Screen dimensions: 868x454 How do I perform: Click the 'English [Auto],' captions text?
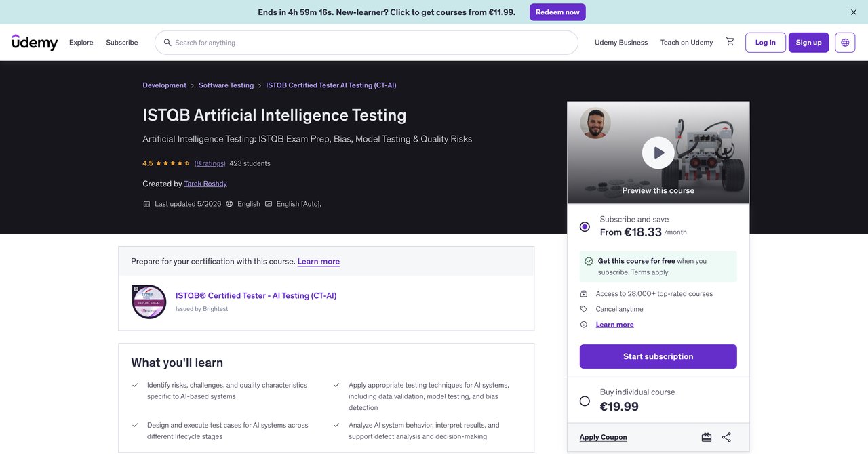[x=299, y=204]
